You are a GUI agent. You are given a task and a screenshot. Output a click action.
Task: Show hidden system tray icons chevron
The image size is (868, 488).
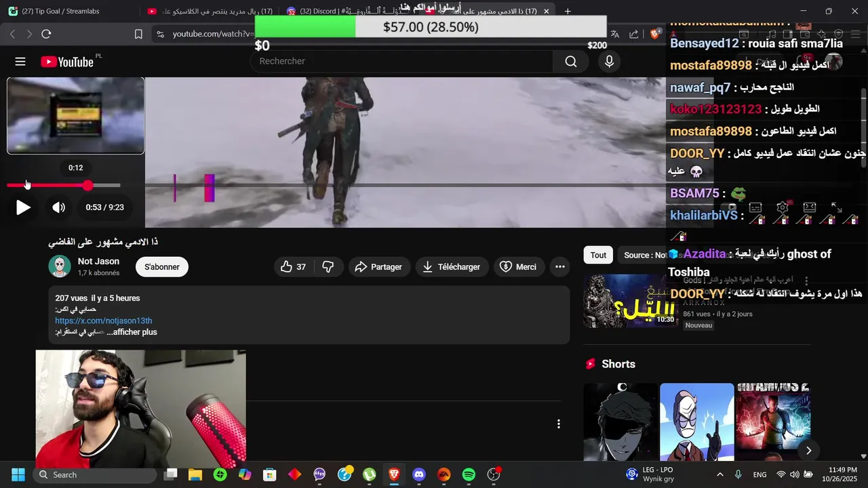(719, 474)
